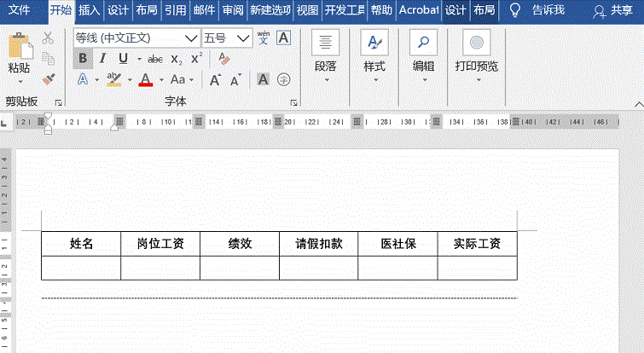Apply Text Effects outlined A
The height and width of the screenshot is (353, 644).
coord(83,79)
